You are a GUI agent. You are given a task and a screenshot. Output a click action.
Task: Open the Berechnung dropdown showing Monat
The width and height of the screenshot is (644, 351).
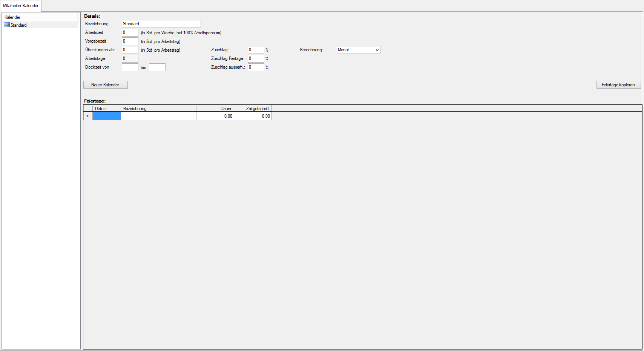(x=358, y=50)
